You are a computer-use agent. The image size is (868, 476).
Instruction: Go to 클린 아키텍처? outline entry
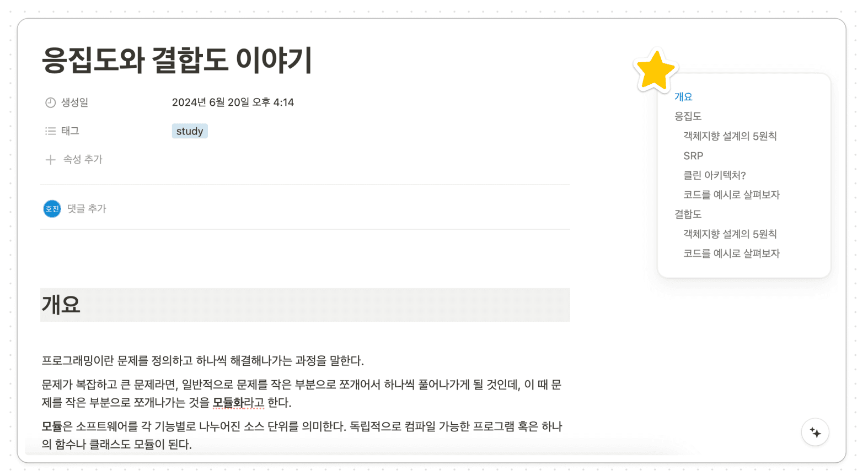(x=714, y=175)
